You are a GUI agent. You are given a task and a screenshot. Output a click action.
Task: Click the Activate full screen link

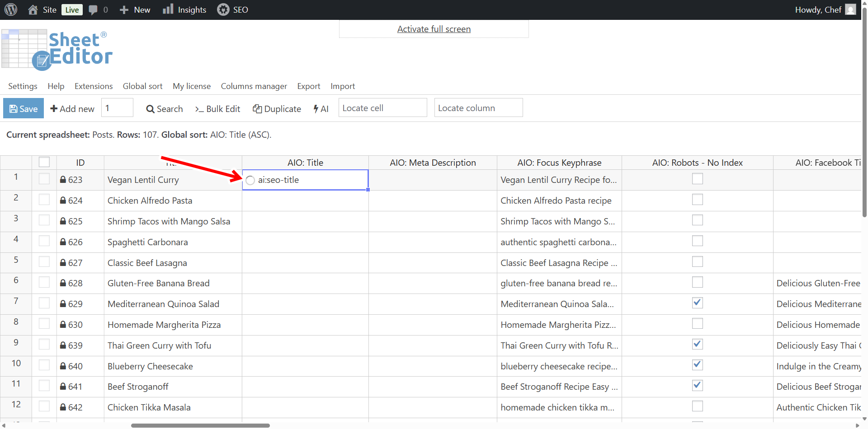[434, 29]
